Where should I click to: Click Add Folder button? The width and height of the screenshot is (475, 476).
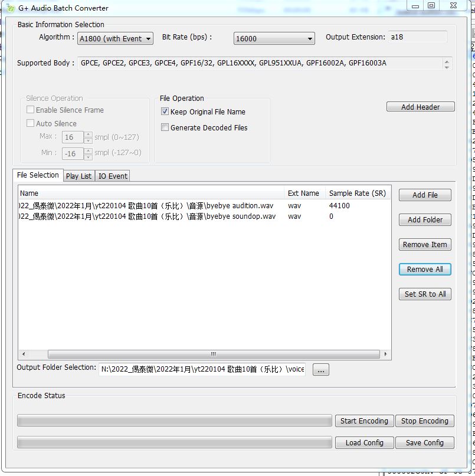point(425,220)
